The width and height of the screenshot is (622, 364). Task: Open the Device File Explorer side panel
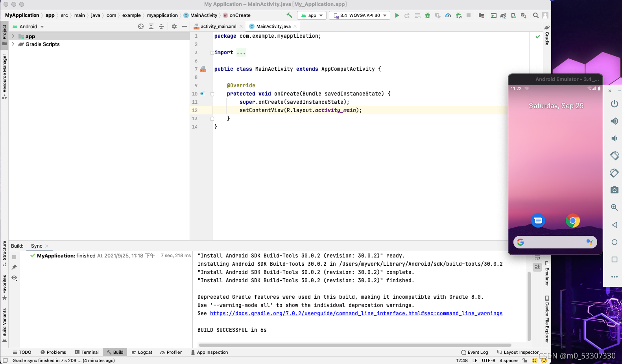tap(547, 319)
